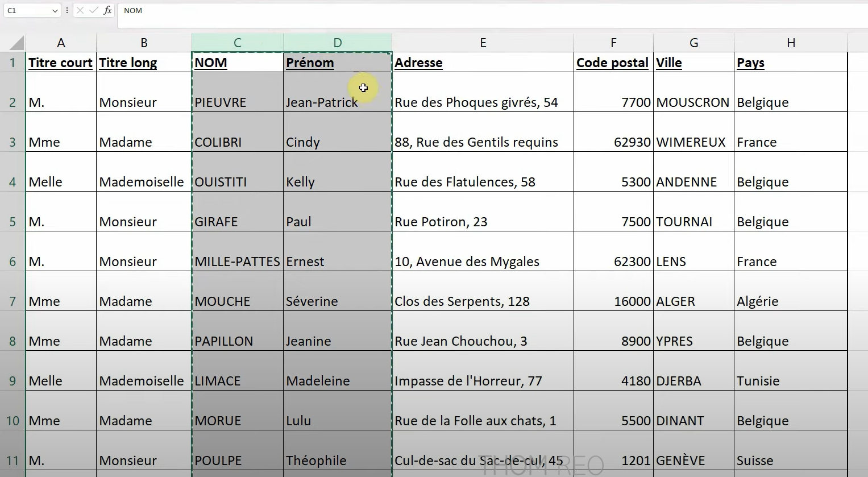The image size is (868, 477).
Task: Select column E header
Action: pyautogui.click(x=483, y=43)
